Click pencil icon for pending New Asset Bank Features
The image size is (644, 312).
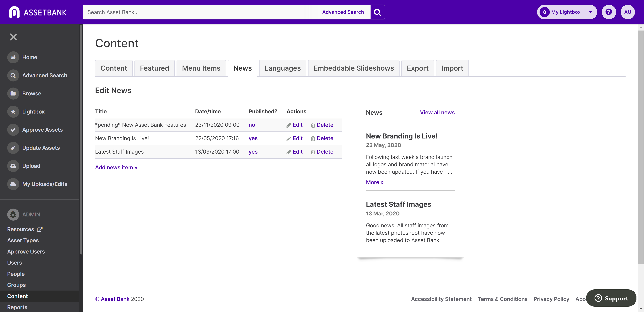point(289,125)
